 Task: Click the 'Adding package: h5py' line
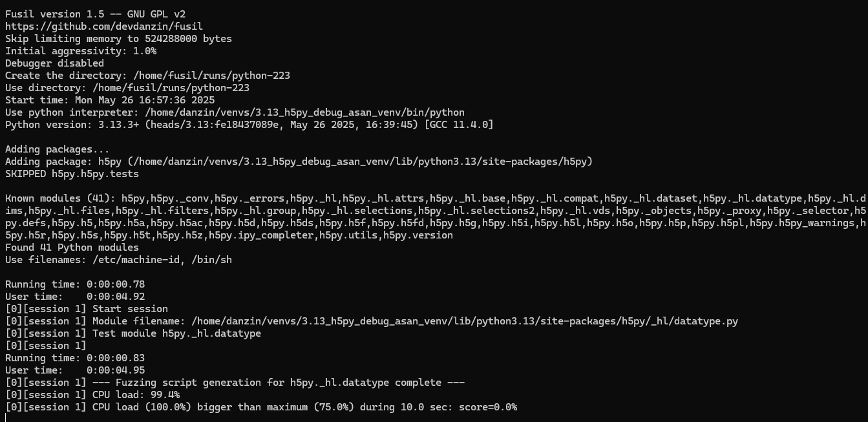(x=299, y=162)
